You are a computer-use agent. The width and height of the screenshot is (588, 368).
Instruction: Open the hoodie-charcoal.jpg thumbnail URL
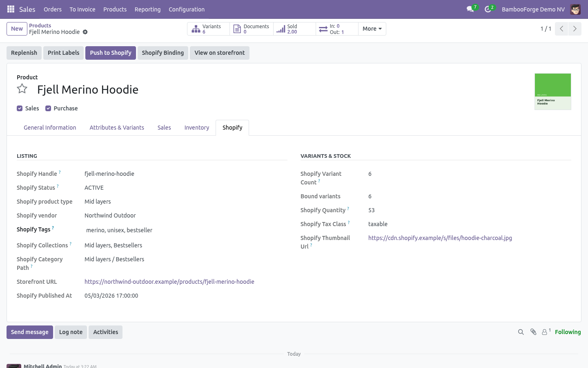440,238
